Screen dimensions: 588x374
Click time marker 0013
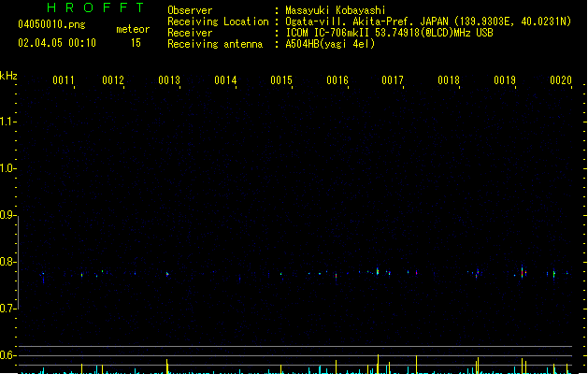tap(169, 80)
